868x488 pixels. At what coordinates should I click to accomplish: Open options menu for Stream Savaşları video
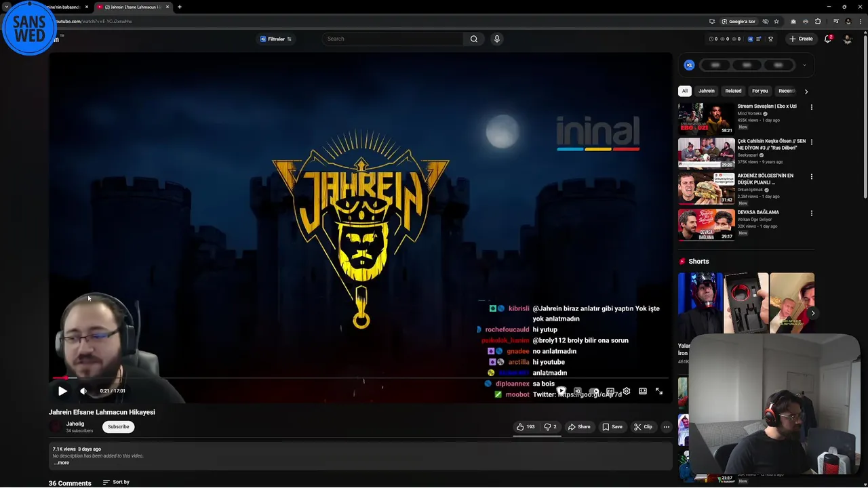(811, 107)
